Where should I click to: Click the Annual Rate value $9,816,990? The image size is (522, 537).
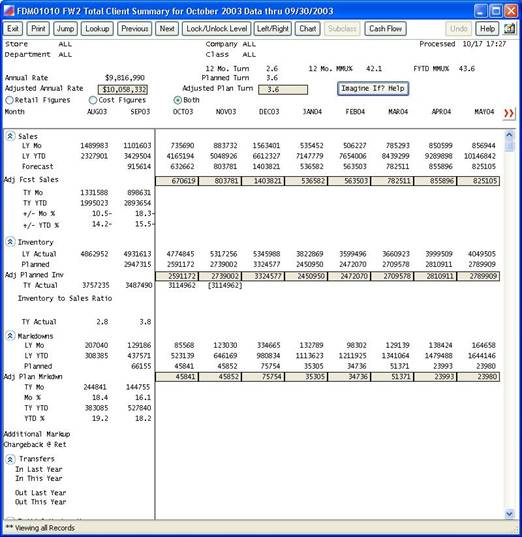pyautogui.click(x=125, y=78)
